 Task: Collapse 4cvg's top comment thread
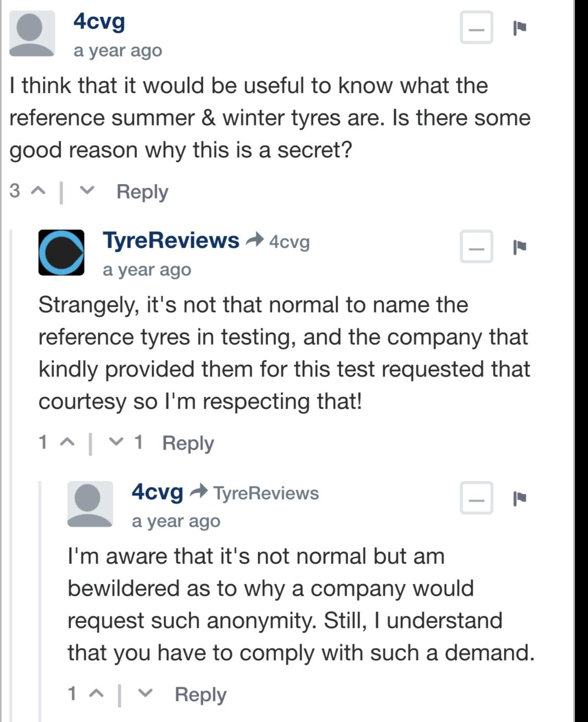click(x=476, y=27)
